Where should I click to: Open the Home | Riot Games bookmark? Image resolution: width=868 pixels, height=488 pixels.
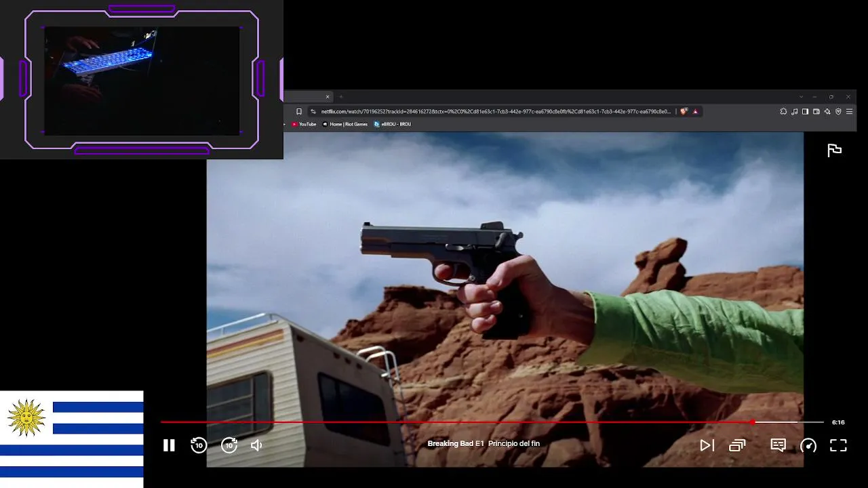click(x=345, y=124)
